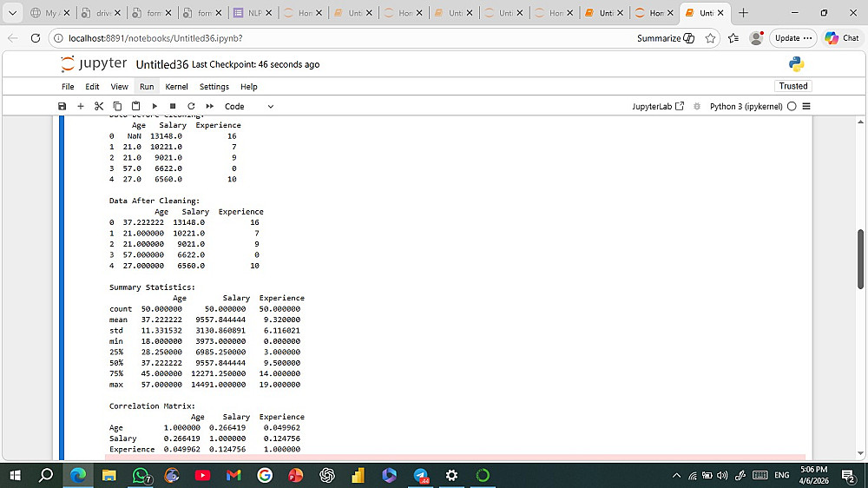The width and height of the screenshot is (868, 488).
Task: Open File Explorer from taskbar
Action: pos(109,475)
